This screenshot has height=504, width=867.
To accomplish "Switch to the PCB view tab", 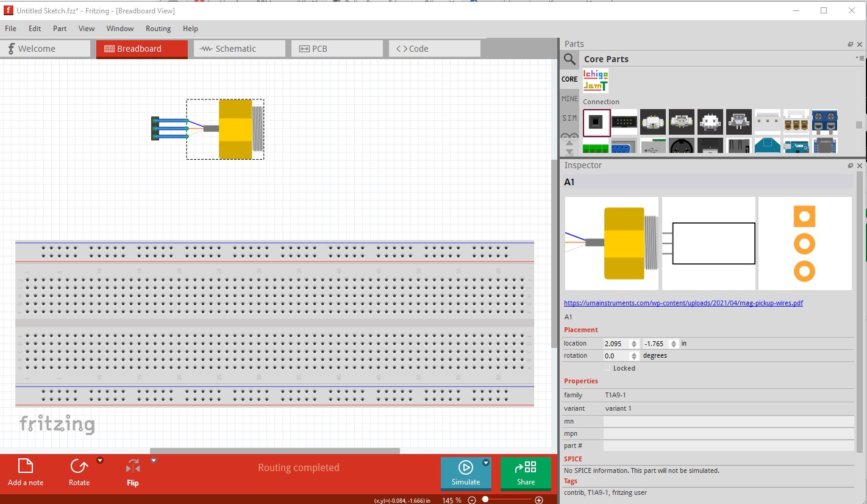I will coord(337,49).
